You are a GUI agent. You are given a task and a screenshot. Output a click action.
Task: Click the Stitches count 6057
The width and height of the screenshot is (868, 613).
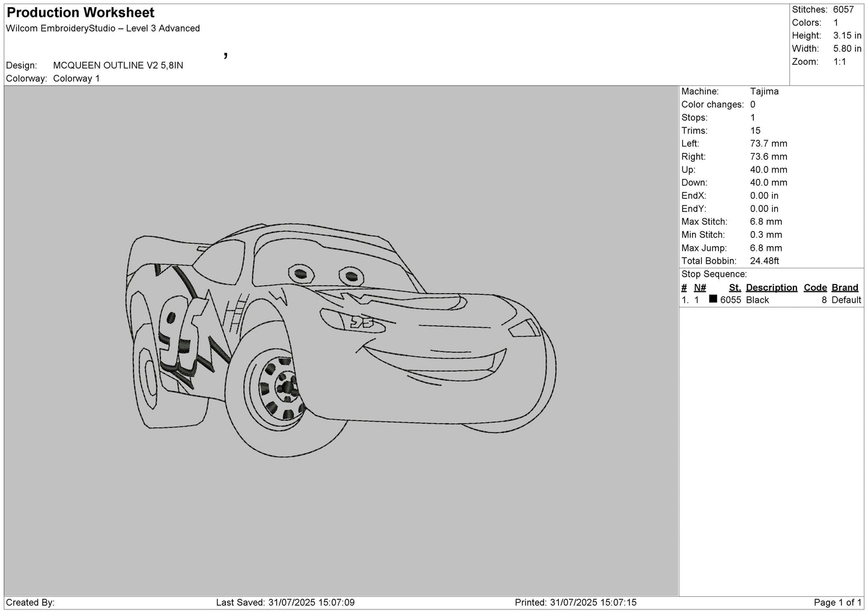coord(843,10)
